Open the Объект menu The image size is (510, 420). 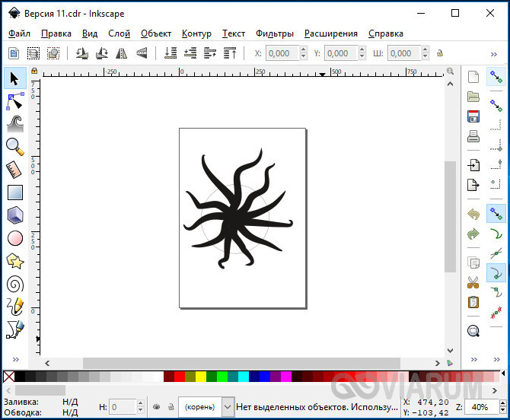pos(156,33)
